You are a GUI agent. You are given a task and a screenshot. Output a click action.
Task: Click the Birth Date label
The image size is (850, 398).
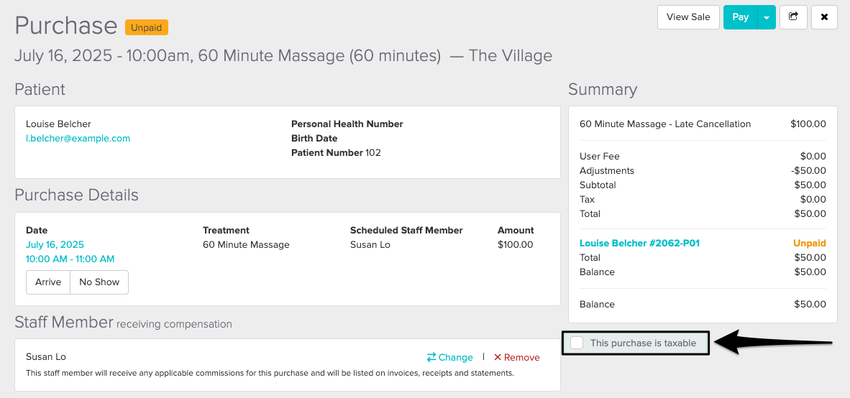coord(314,138)
